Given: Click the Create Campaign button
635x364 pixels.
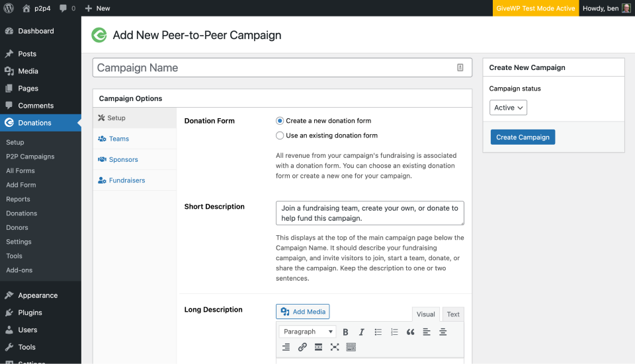Looking at the screenshot, I should coord(523,137).
